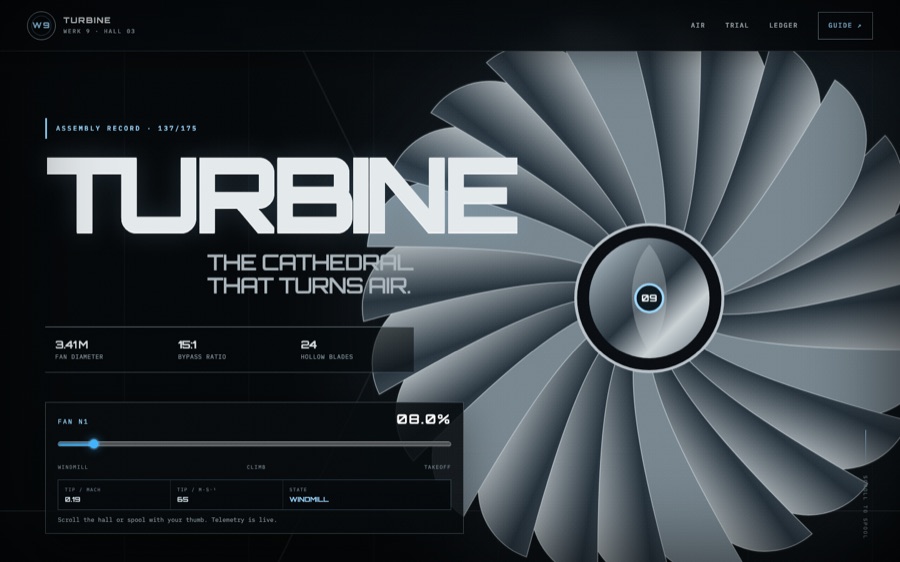Click the 3.41M fan diameter stat

(x=72, y=344)
